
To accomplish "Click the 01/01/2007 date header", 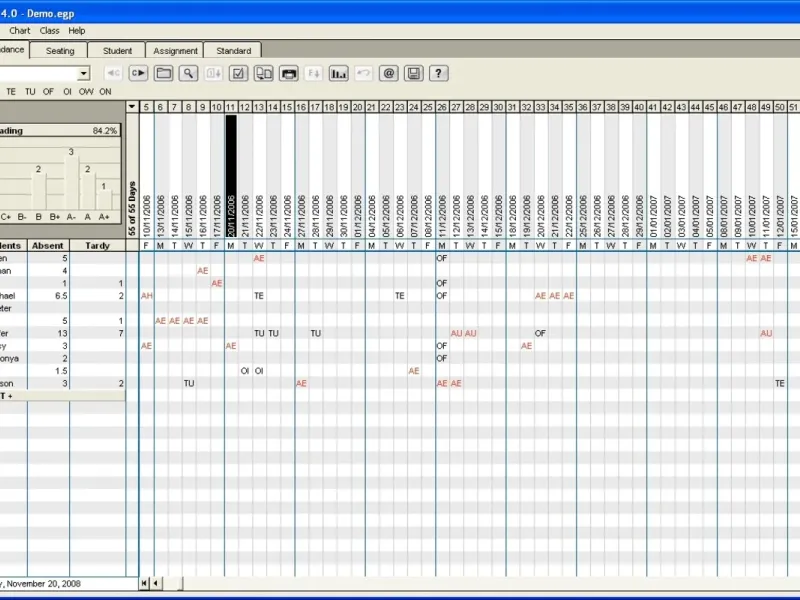I will (653, 216).
